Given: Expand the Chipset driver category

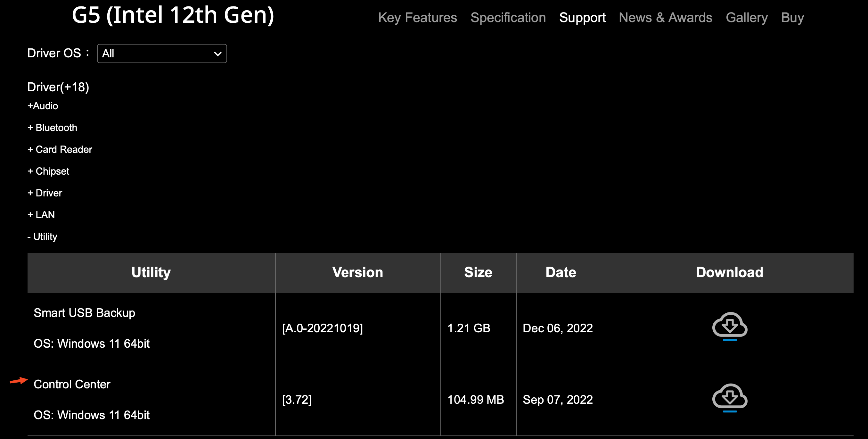Looking at the screenshot, I should coord(48,171).
